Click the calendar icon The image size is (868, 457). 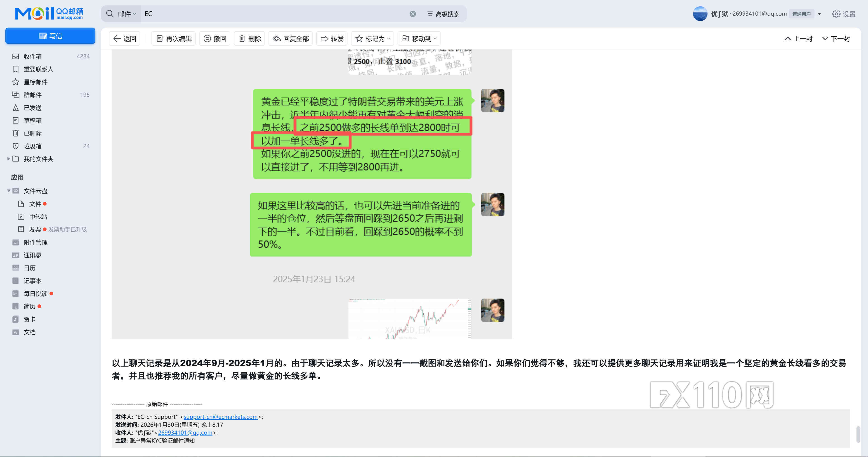point(16,268)
